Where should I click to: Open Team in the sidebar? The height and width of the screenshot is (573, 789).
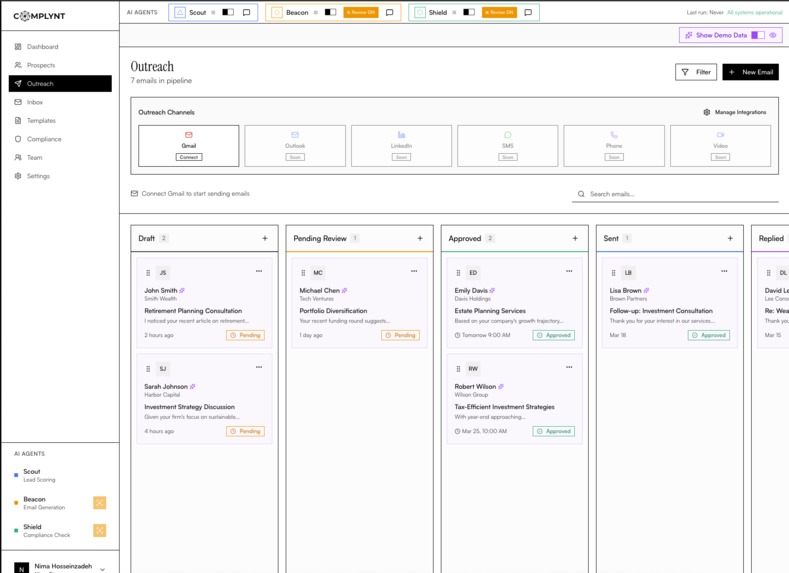[60, 157]
